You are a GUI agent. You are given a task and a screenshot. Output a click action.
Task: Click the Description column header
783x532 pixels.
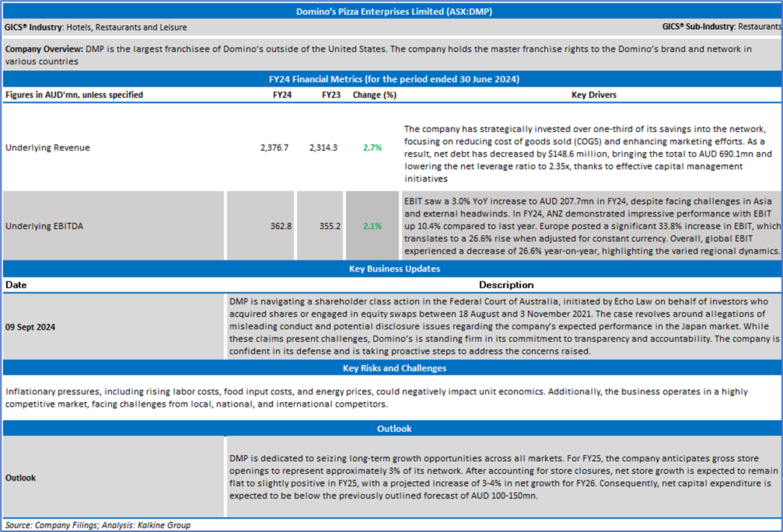506,285
